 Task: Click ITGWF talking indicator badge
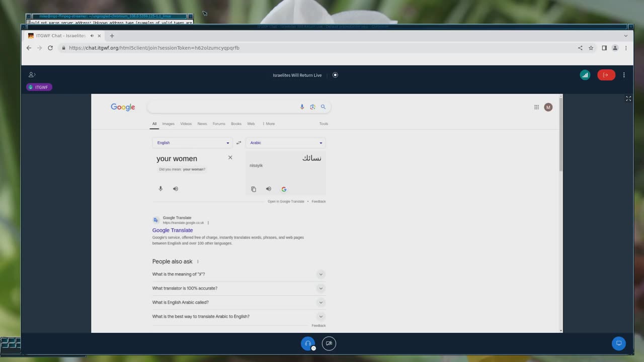coord(39,87)
